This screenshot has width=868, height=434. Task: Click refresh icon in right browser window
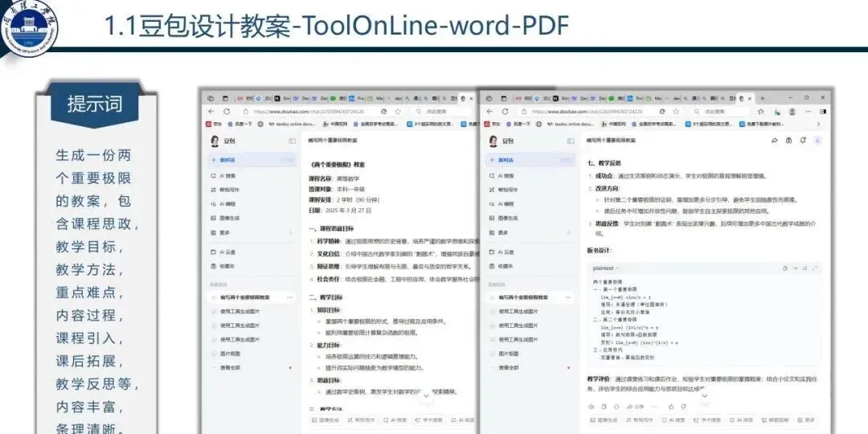pos(506,111)
